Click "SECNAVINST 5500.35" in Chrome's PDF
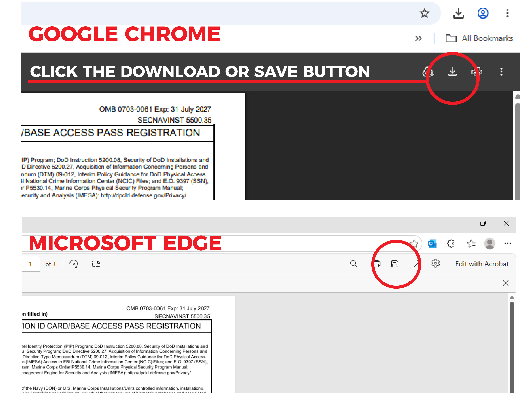The height and width of the screenshot is (393, 532). (x=174, y=120)
